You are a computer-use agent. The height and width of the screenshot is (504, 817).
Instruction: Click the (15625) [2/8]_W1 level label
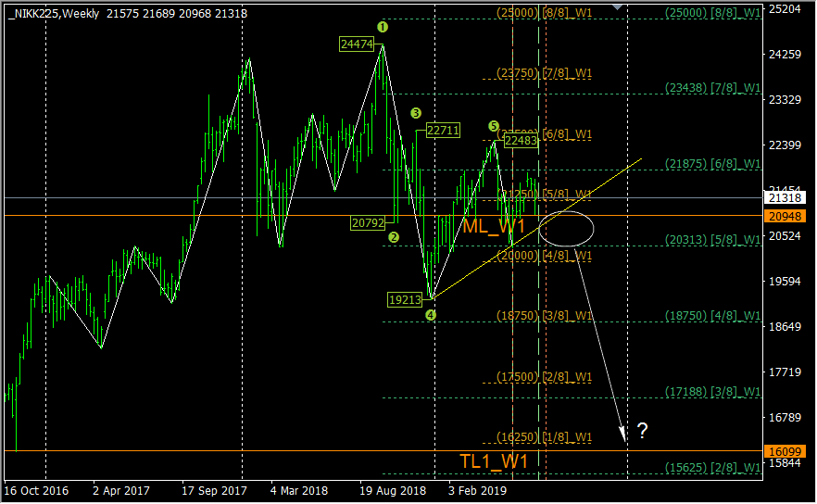point(713,468)
